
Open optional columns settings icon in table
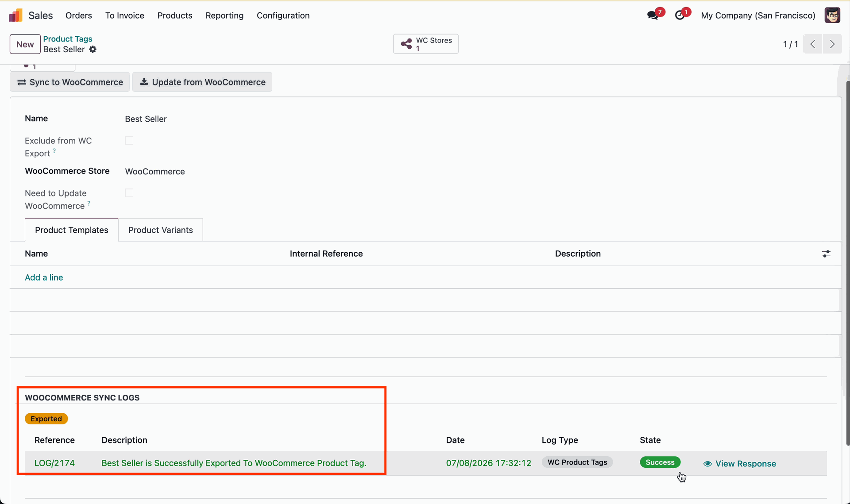826,254
